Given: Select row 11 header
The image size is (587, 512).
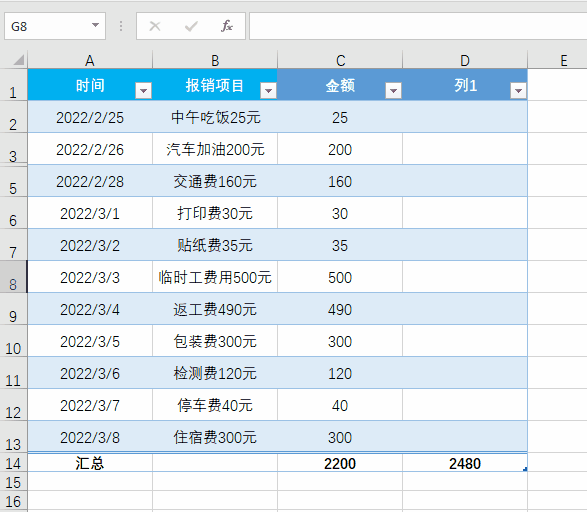Looking at the screenshot, I should coord(13,373).
